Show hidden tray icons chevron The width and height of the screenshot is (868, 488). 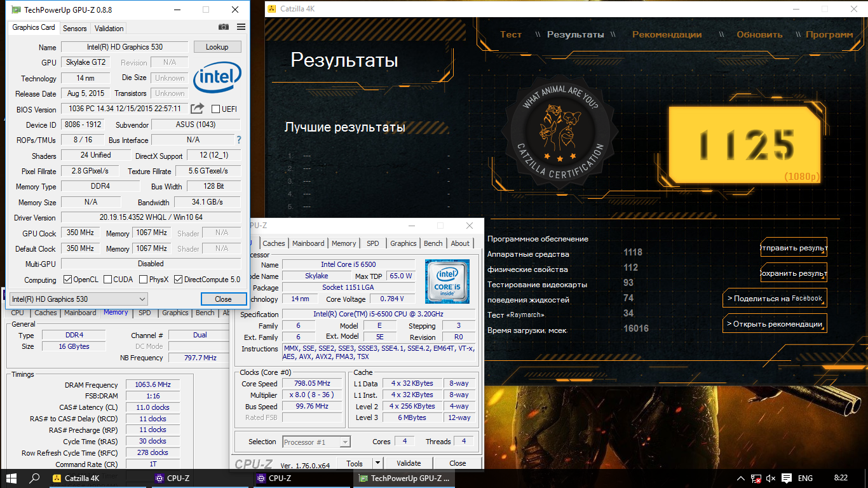coord(741,478)
